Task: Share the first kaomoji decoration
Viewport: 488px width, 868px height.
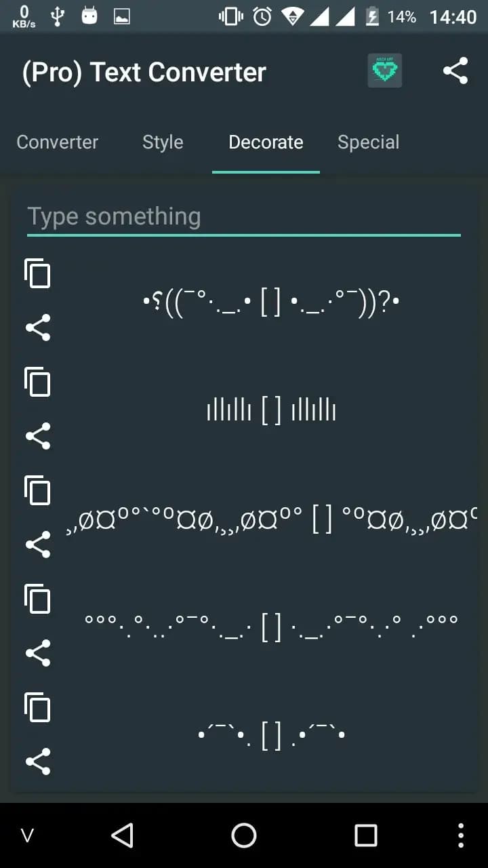Action: click(x=37, y=328)
